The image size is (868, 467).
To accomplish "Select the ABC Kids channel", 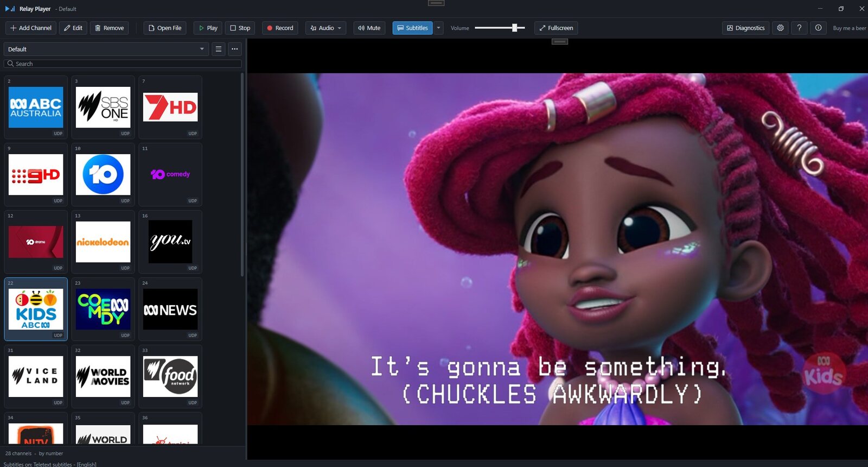I will [x=36, y=309].
